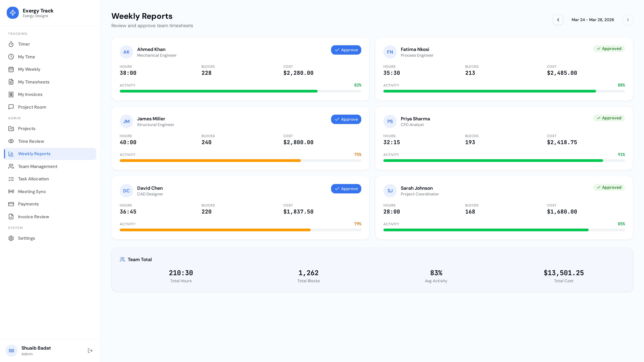644x362 pixels.
Task: Select the Exergy Track logo icon
Action: click(13, 13)
